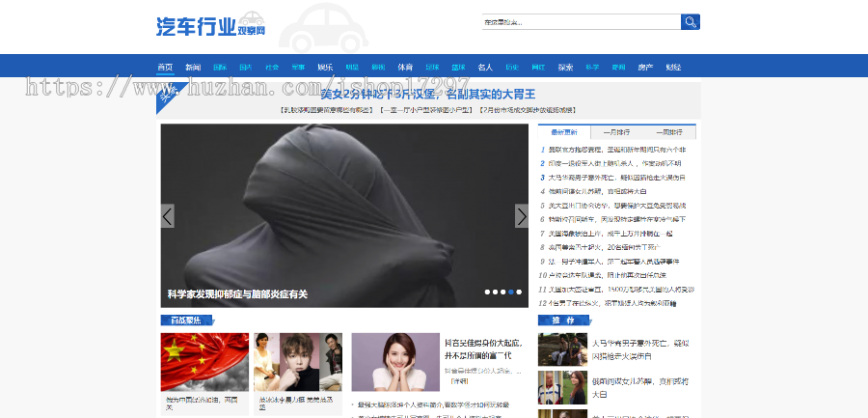
Task: Click the main carousel slide image
Action: [x=344, y=215]
